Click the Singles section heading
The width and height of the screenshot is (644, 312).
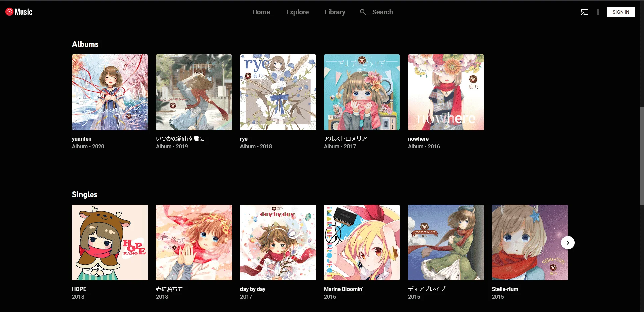click(x=85, y=194)
